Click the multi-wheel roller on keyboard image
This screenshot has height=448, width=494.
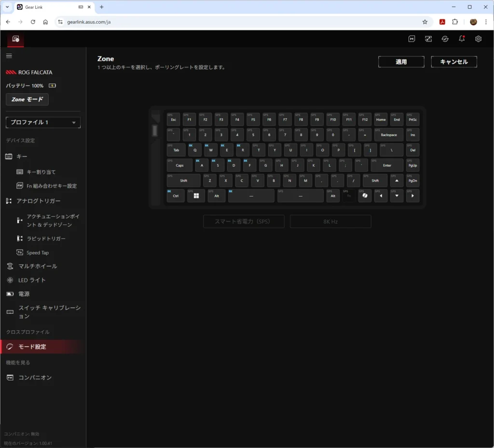(x=155, y=130)
